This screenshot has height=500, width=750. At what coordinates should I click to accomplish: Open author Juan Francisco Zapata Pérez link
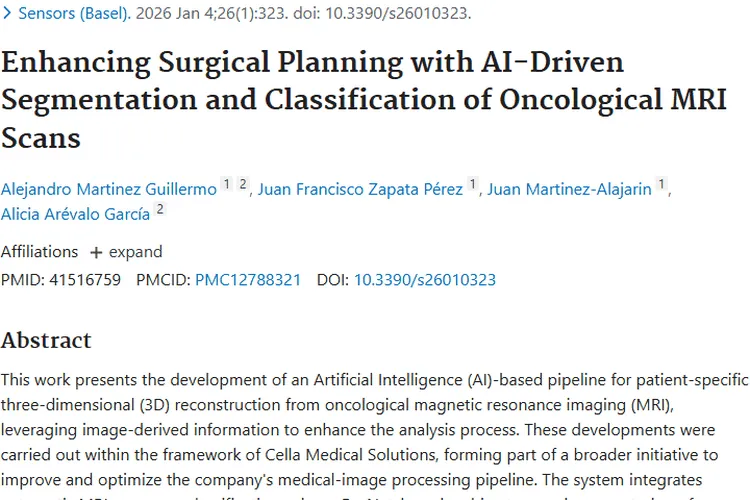coord(360,188)
